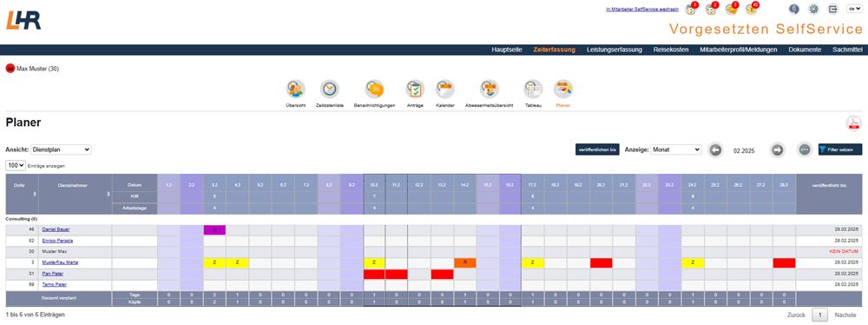Screen dimensions: 868x325
Task: Open Pan Peter employee link
Action: [x=52, y=274]
